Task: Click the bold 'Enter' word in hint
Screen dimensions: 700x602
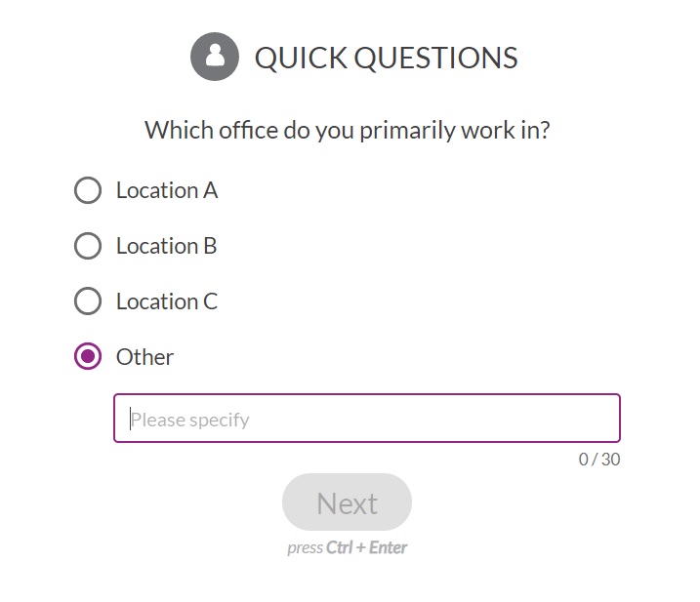Action: tap(388, 547)
